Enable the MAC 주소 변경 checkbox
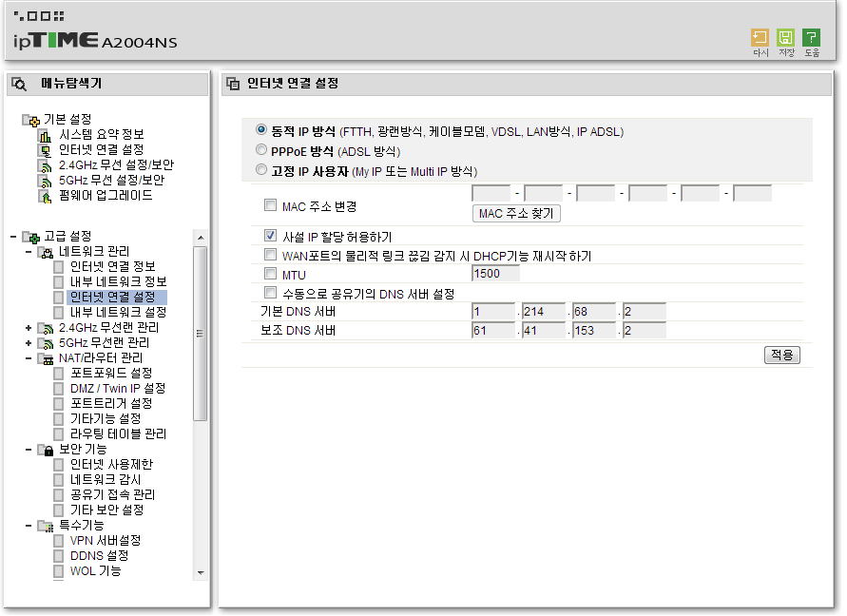The image size is (847, 616). point(270,204)
